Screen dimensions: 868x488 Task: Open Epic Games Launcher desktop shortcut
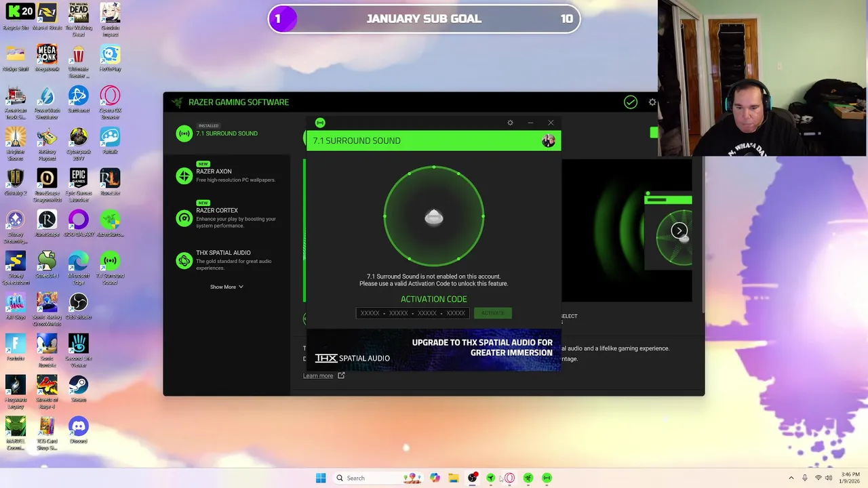(79, 185)
